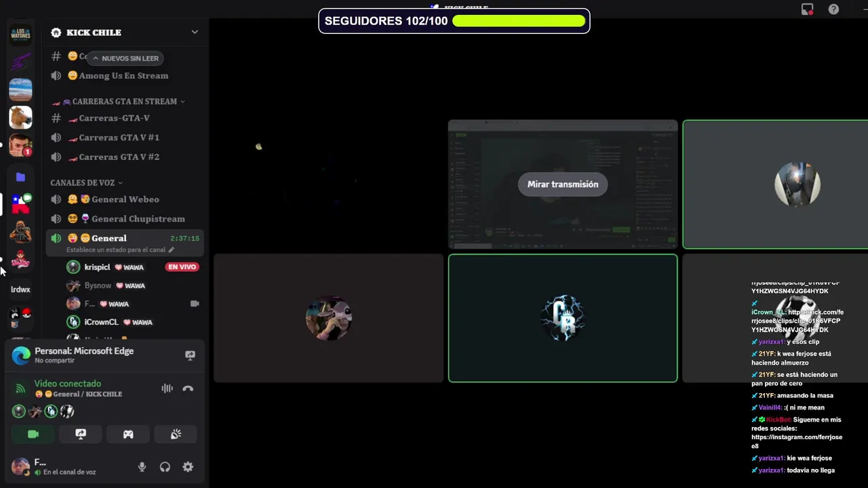Viewport: 868px width, 488px height.
Task: Collapse the CARRERAS GTA EN STREAM category
Action: [x=117, y=101]
